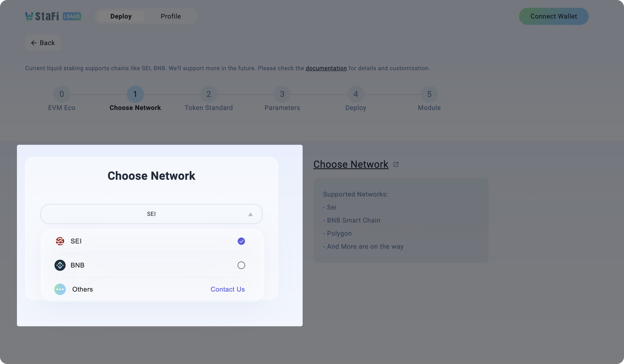624x364 pixels.
Task: Click the BNB chain logo icon
Action: coord(60,265)
